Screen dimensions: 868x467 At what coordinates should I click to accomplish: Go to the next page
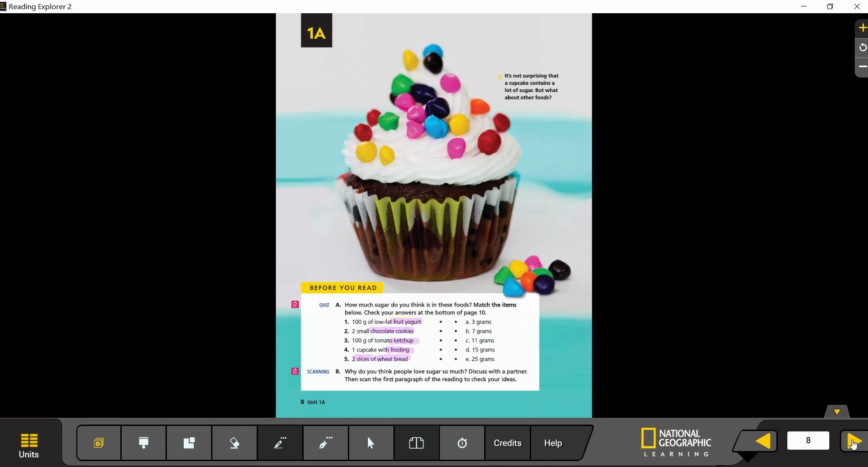(x=854, y=441)
